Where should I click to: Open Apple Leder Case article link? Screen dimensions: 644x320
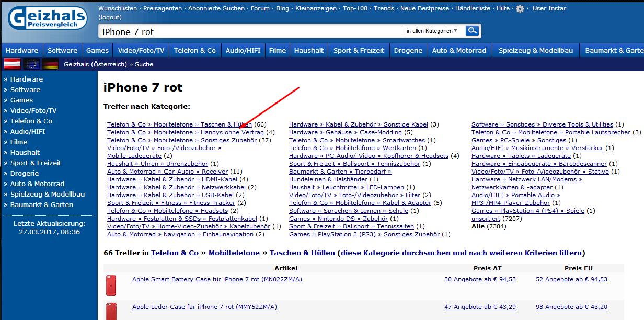(204, 307)
